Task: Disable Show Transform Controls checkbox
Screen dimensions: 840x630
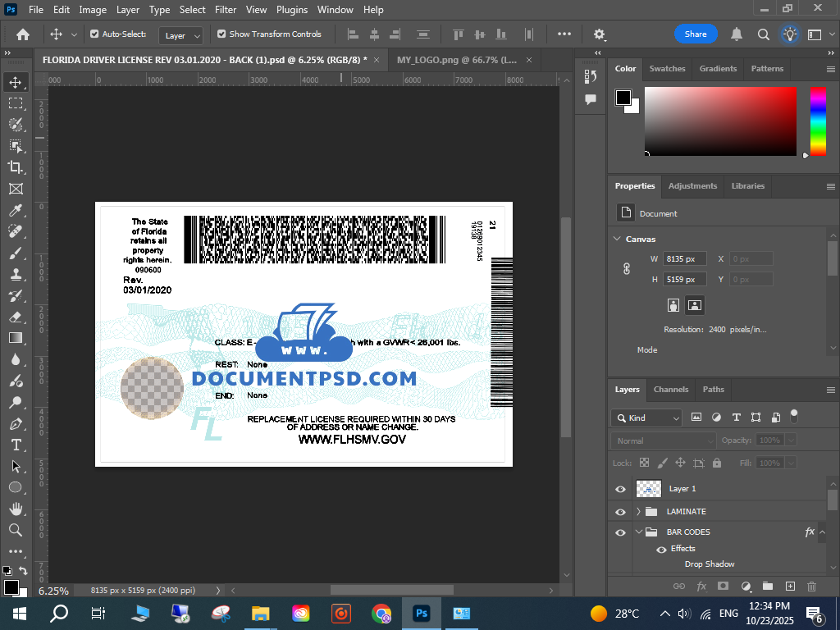Action: 221,34
